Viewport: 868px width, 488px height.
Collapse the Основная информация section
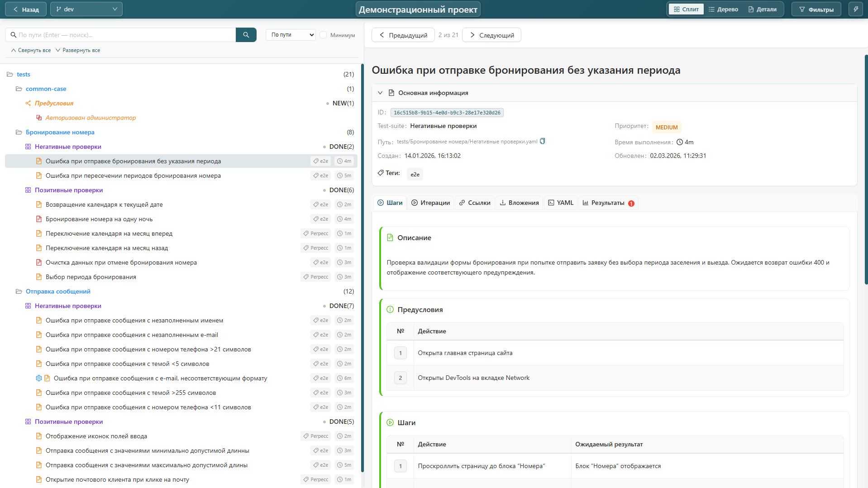tap(380, 93)
